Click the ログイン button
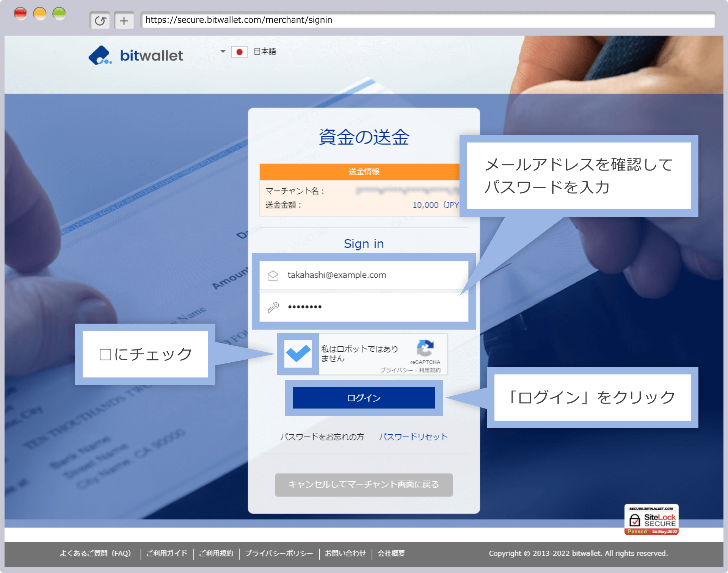The width and height of the screenshot is (728, 573). point(364,398)
